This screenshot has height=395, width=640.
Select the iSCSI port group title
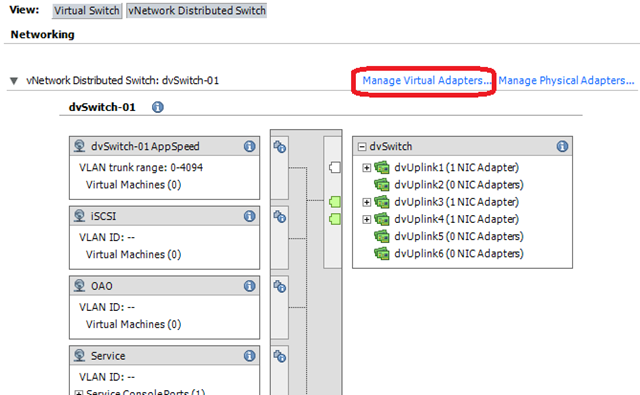[x=104, y=216]
